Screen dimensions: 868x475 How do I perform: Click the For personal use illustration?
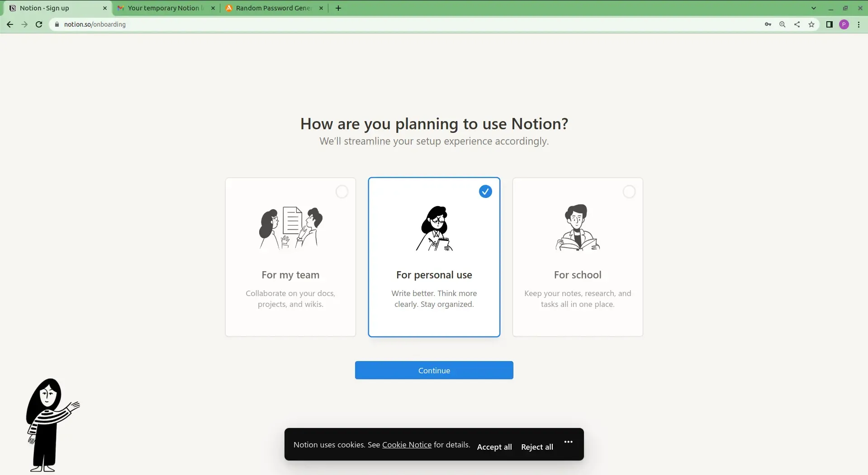[x=434, y=228]
